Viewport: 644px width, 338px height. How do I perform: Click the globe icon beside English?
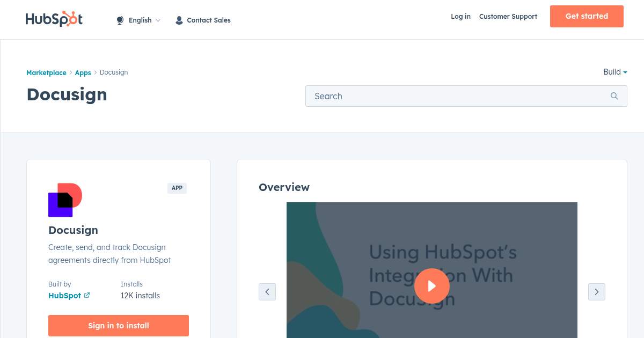point(119,20)
